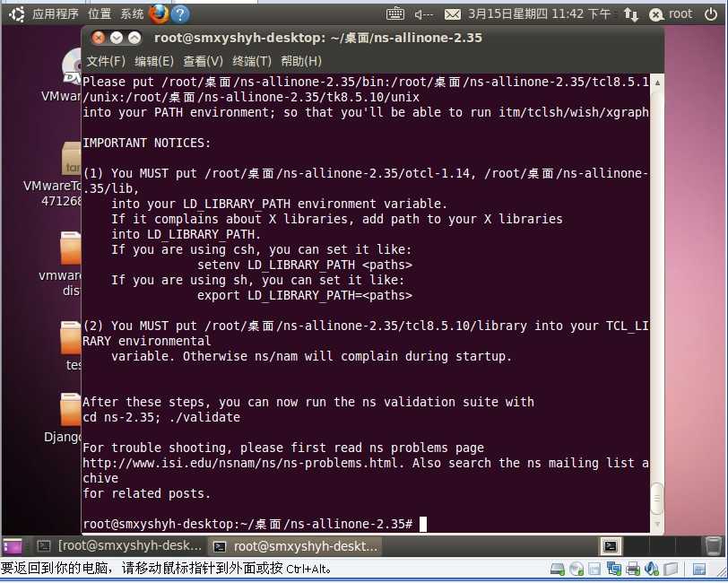This screenshot has width=728, height=583.
Task: Click the terminal scrollbar down arrow
Action: coord(657,524)
